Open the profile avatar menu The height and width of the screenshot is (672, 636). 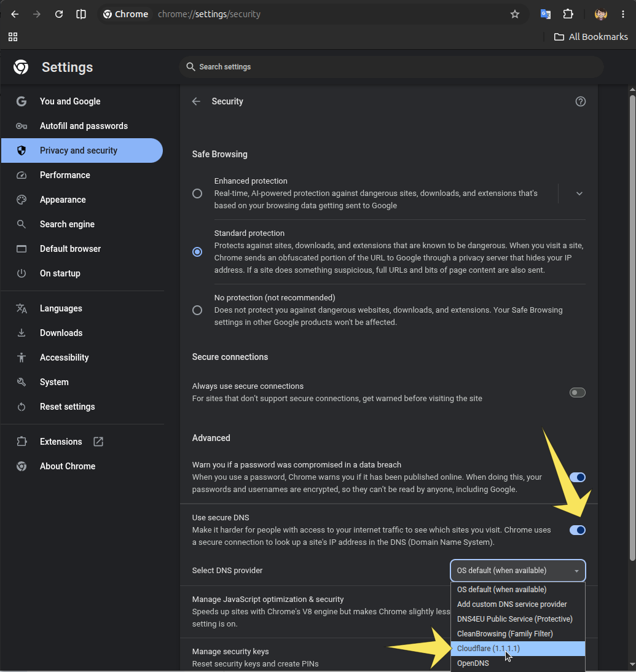601,14
